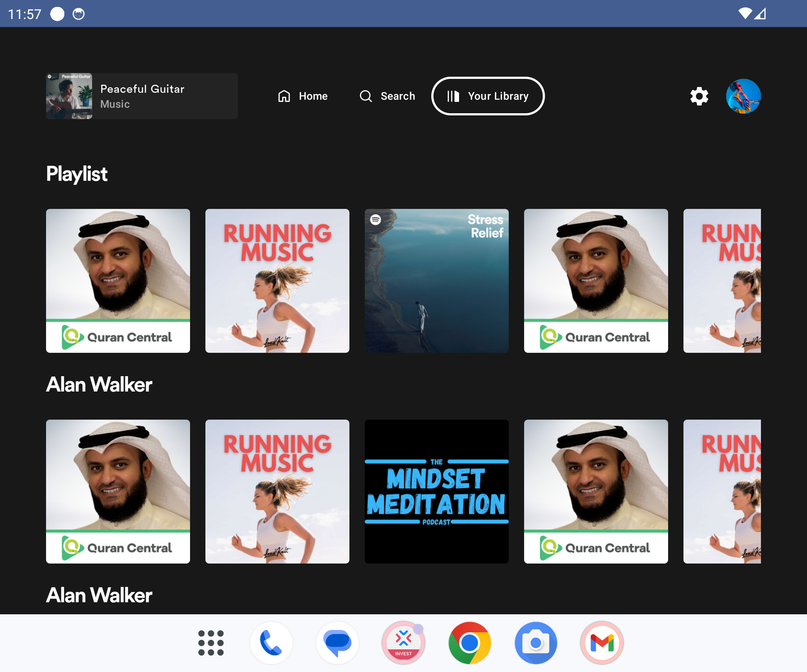Screen dimensions: 807x672
Task: Select the Your Library tab
Action: click(488, 96)
